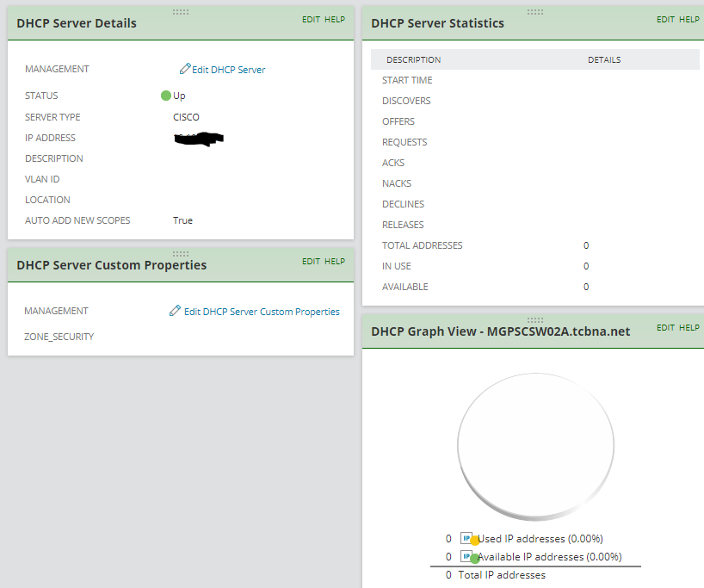Click Available IP addresses (0.00%) legend text
The width and height of the screenshot is (704, 588).
[550, 556]
